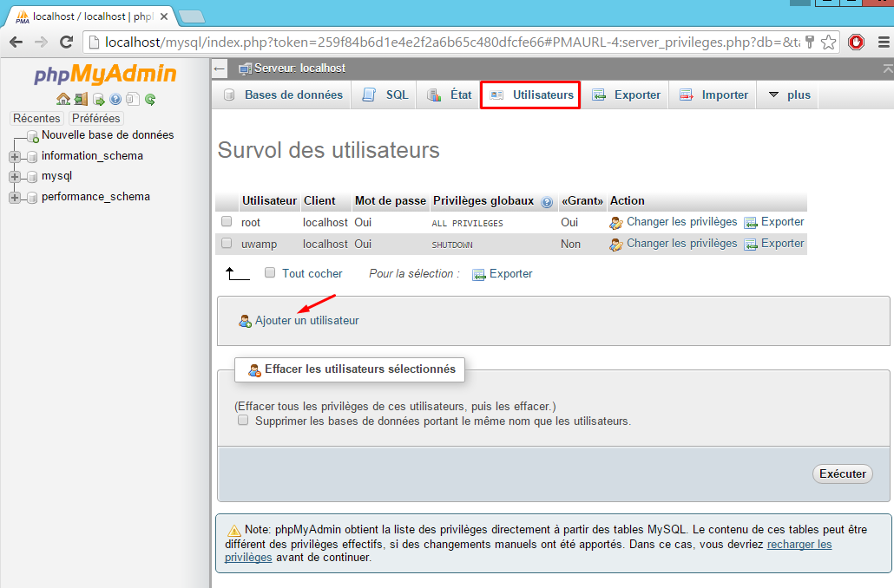This screenshot has height=588, width=894.
Task: Click the saved password key icon
Action: click(810, 42)
